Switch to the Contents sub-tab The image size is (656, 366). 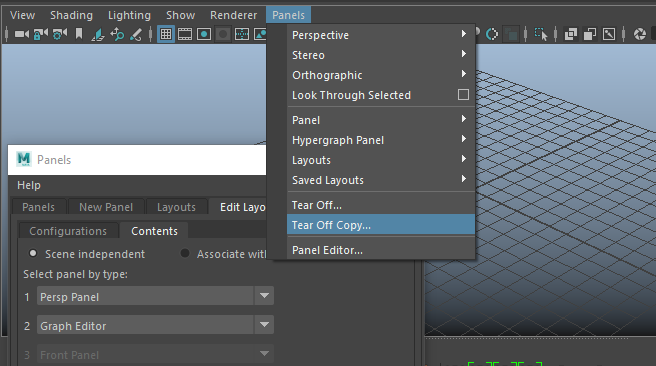(x=154, y=231)
